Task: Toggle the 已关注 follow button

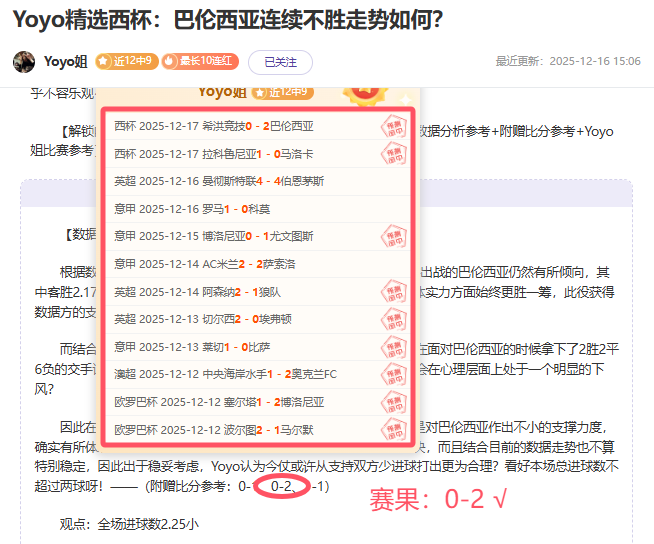Action: pos(280,62)
